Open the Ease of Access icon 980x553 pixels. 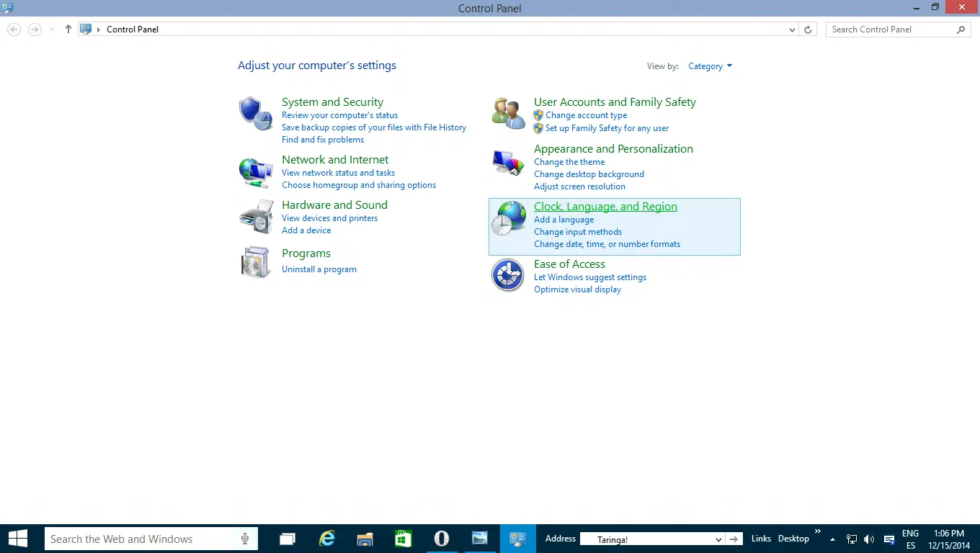pos(507,275)
